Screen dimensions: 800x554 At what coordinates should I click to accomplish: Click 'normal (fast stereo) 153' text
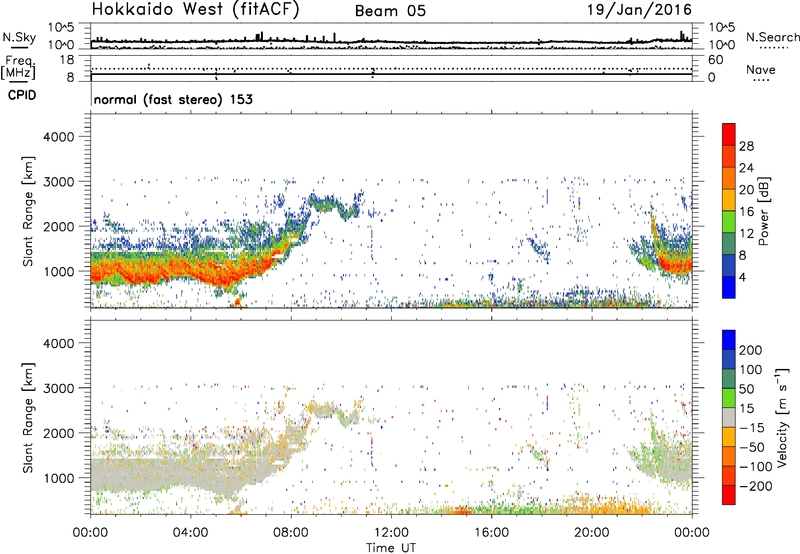point(173,99)
